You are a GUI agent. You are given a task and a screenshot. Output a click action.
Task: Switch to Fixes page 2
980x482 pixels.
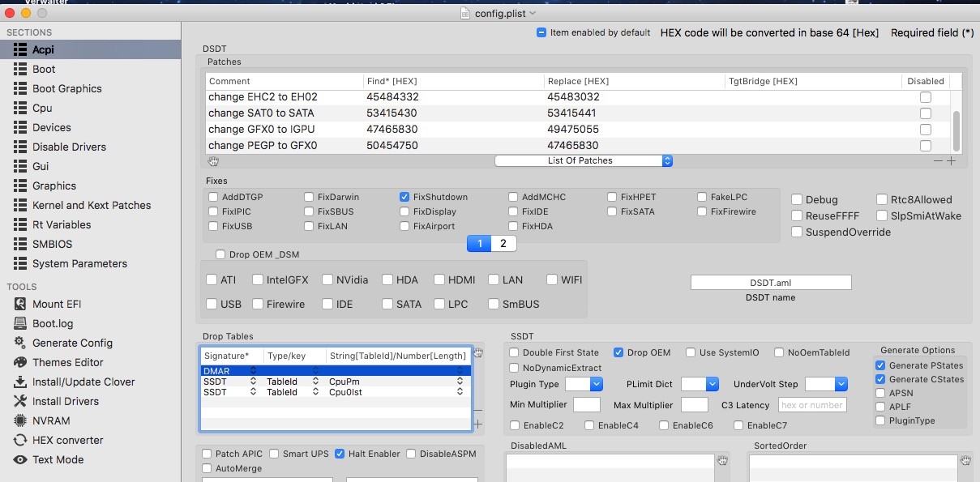[503, 243]
